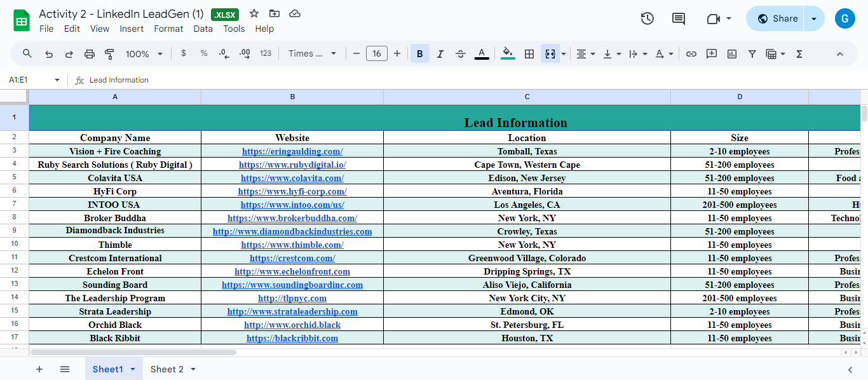
Task: Open the comments panel icon
Action: click(679, 18)
